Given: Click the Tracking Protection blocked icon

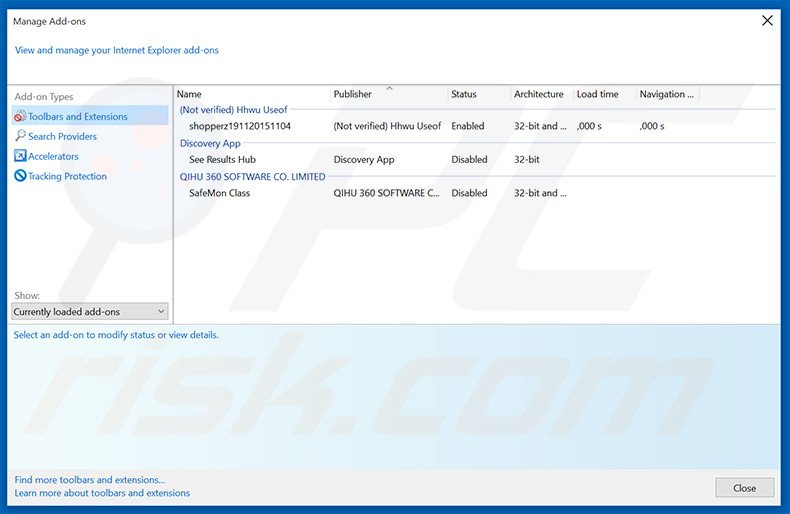Looking at the screenshot, I should (20, 176).
